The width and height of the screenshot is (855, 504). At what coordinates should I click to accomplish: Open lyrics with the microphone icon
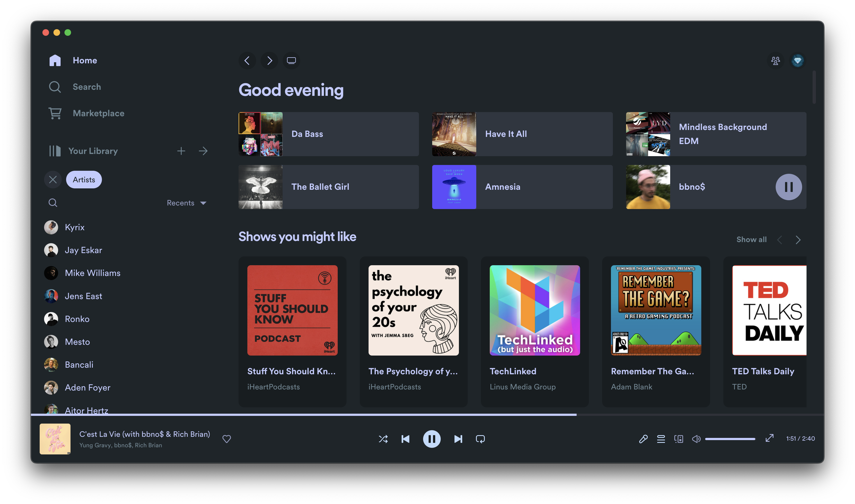point(643,439)
